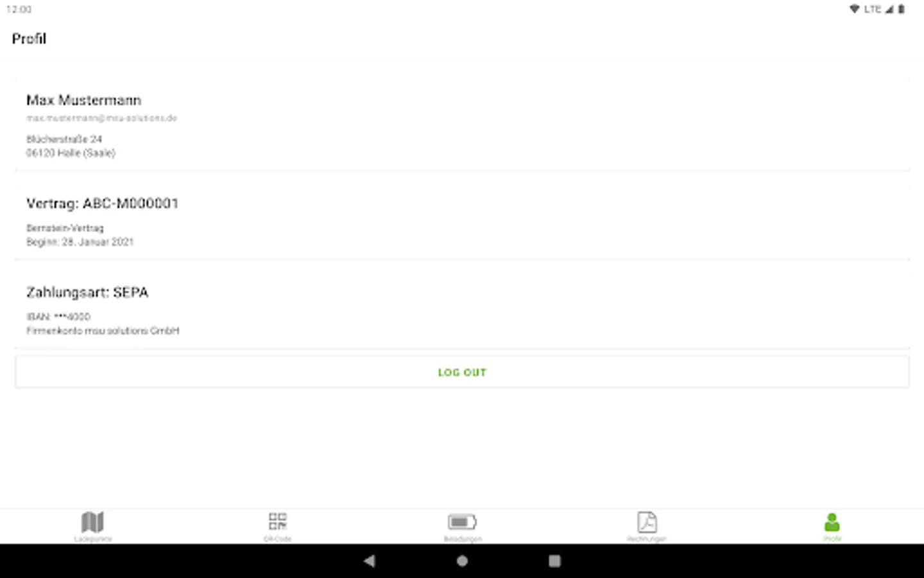This screenshot has width=924, height=578.
Task: Click the Profil page title
Action: pos(29,39)
